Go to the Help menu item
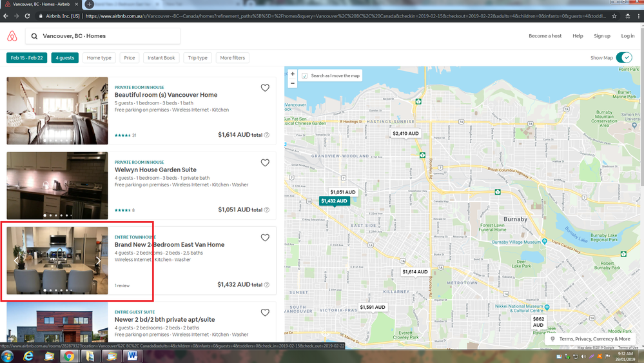 [x=578, y=36]
